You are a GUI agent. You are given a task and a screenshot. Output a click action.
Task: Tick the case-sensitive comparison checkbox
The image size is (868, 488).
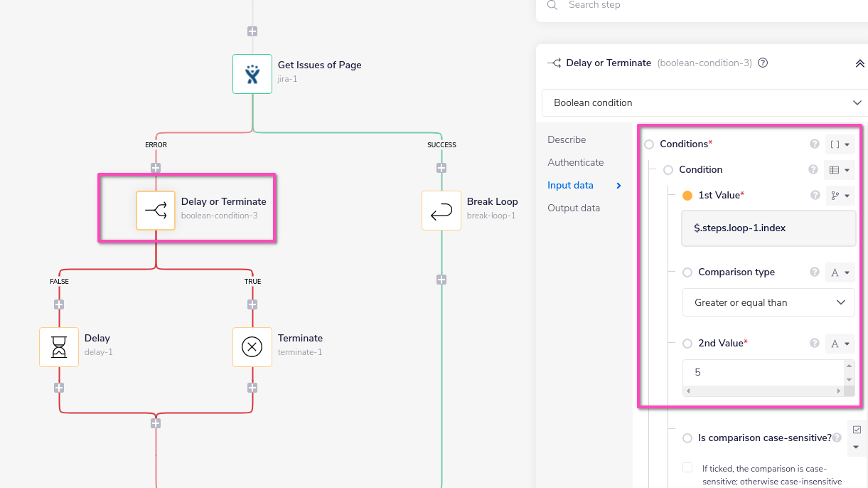click(x=687, y=467)
